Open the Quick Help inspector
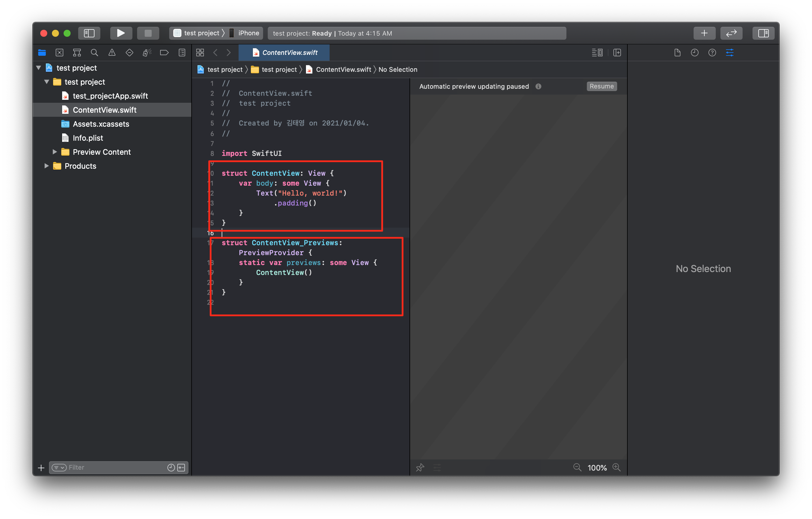 point(712,53)
